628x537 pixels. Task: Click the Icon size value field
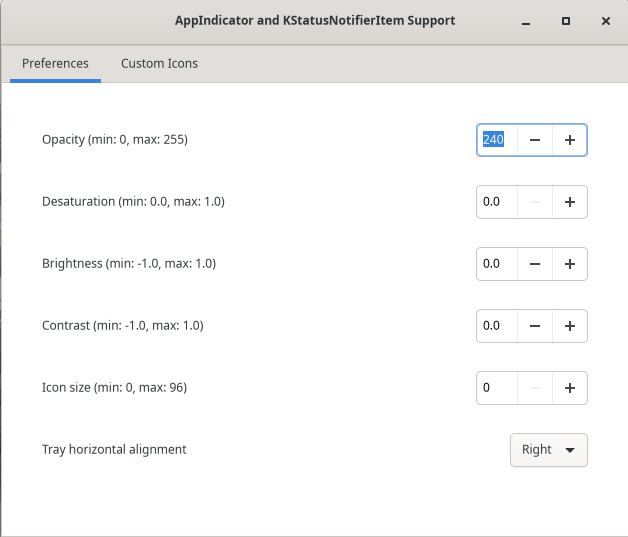(x=497, y=388)
